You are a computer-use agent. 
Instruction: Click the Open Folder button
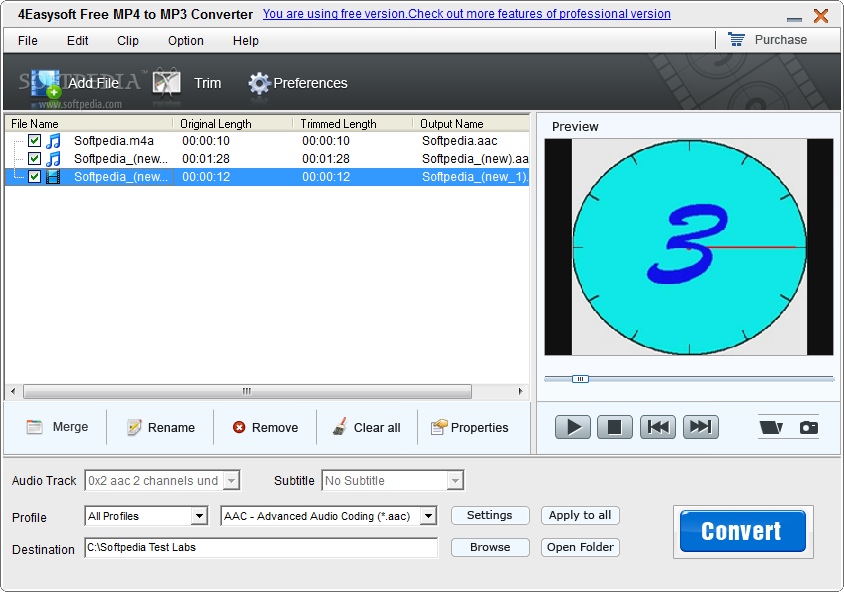pos(580,547)
